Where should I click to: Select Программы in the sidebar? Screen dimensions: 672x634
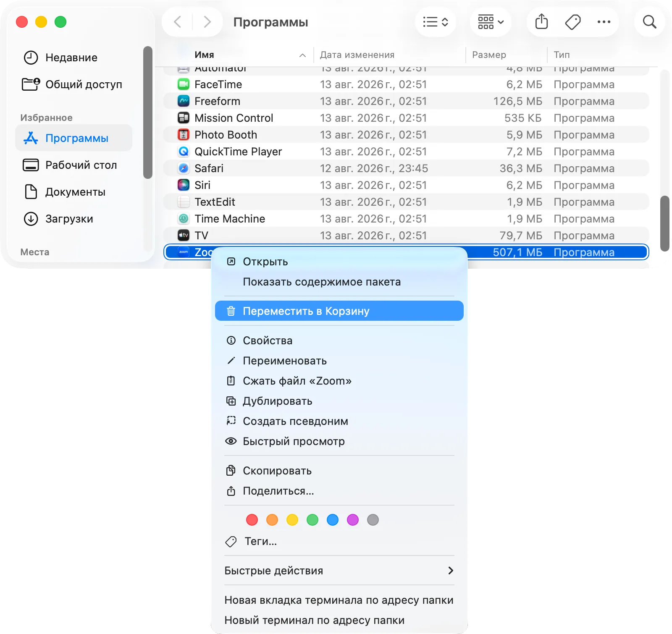point(74,138)
